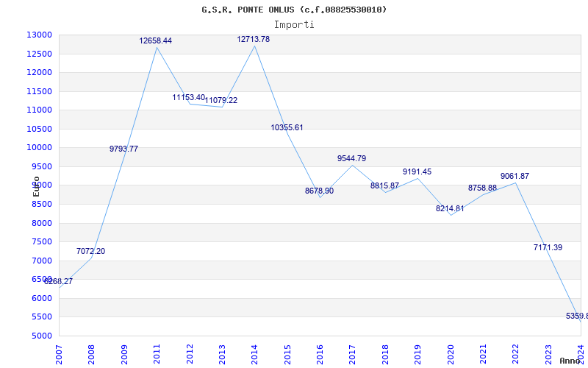Click y-axis tick 12500
This screenshot has height=368, width=588.
coord(40,54)
